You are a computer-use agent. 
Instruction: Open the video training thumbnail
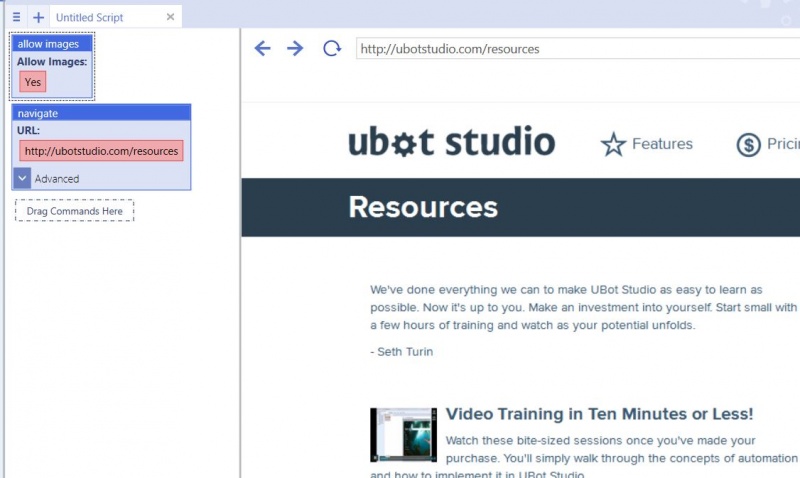404,435
